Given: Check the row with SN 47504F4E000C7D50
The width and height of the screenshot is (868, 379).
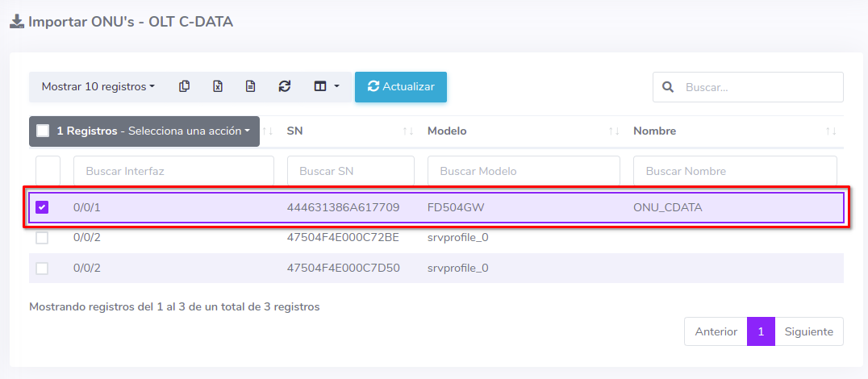Looking at the screenshot, I should [42, 269].
